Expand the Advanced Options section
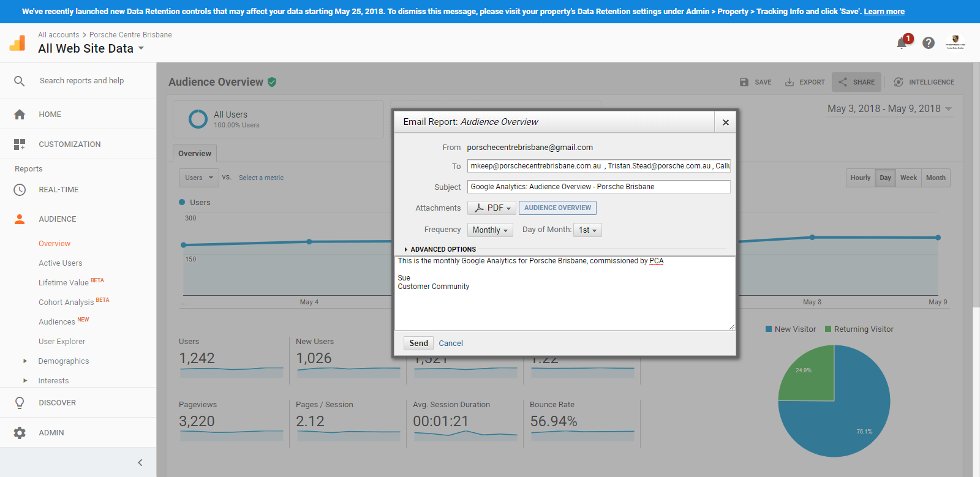The width and height of the screenshot is (980, 477). (x=440, y=249)
